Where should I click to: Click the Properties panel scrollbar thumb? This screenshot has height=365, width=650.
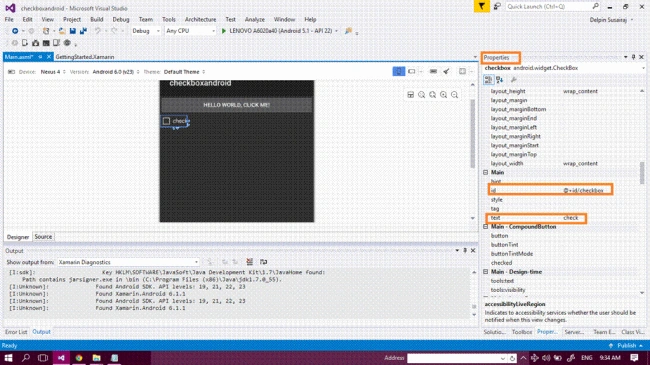[x=642, y=173]
